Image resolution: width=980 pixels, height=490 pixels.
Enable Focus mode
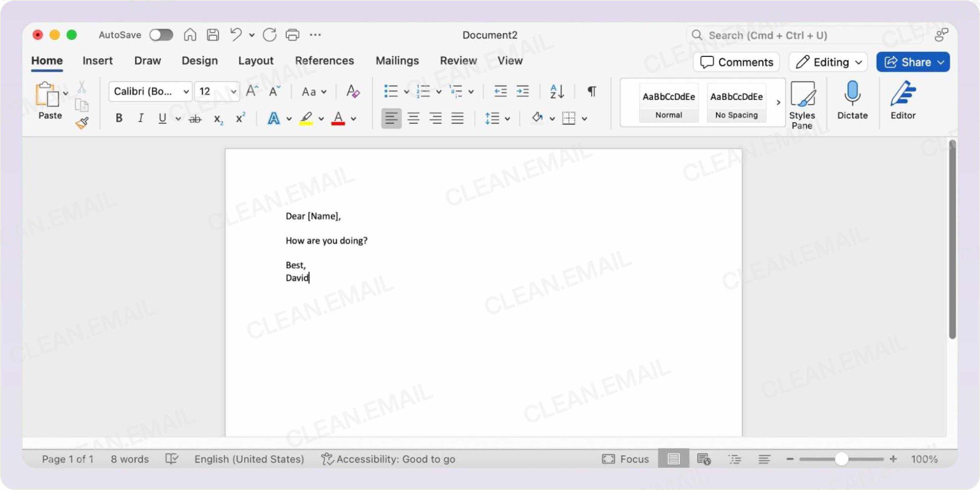625,459
